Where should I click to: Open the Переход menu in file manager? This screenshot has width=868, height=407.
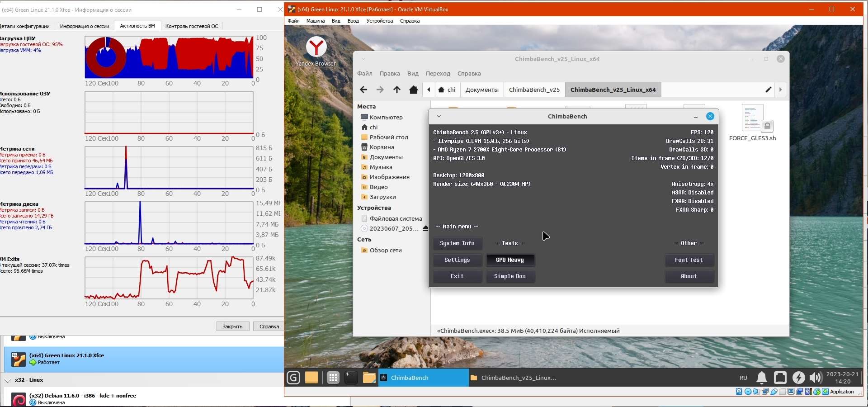pos(438,73)
